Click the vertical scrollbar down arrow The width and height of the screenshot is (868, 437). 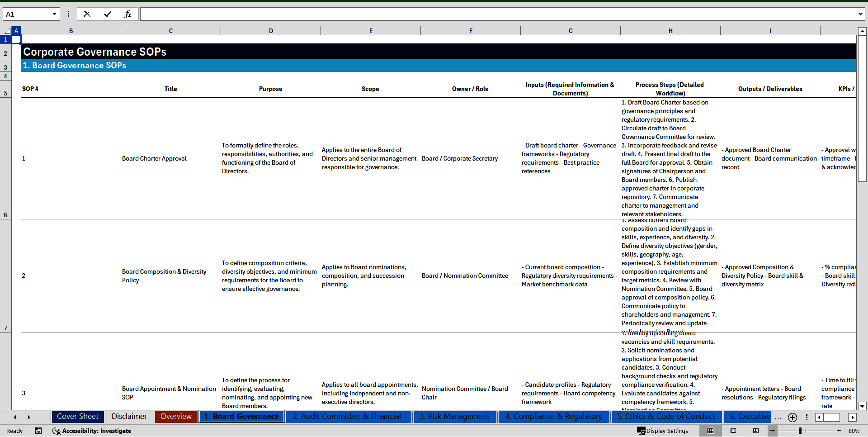click(862, 406)
